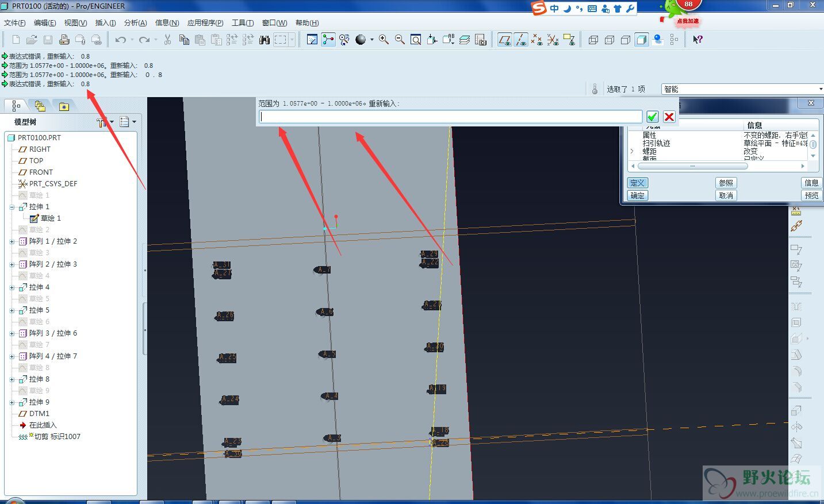Click the Copy toolbar icon

(x=184, y=40)
